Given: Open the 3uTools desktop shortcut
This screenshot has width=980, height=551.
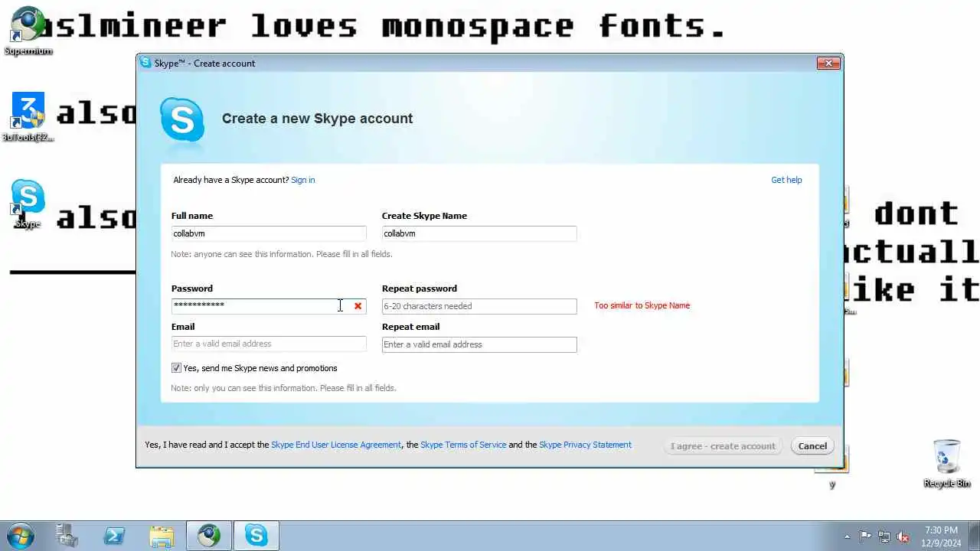Looking at the screenshot, I should pos(28,117).
